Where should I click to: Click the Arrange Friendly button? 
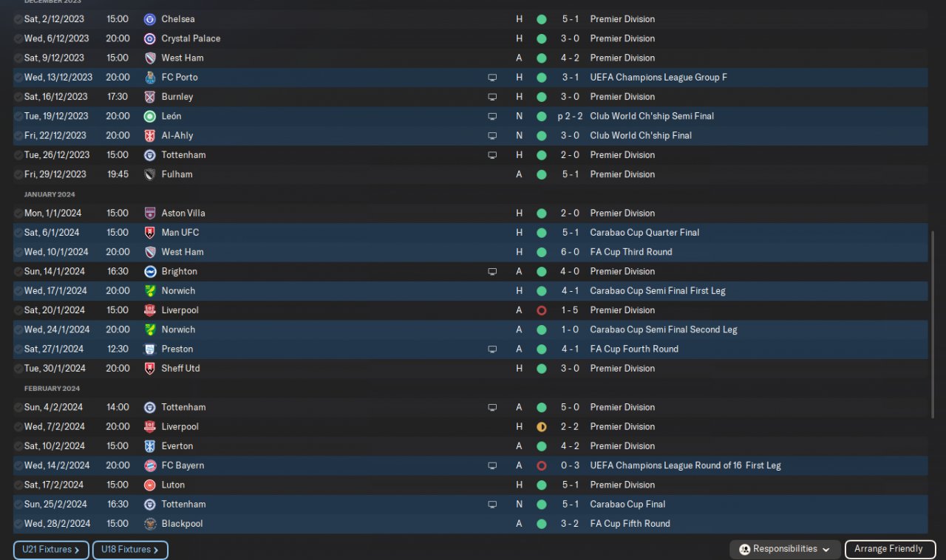pos(890,549)
